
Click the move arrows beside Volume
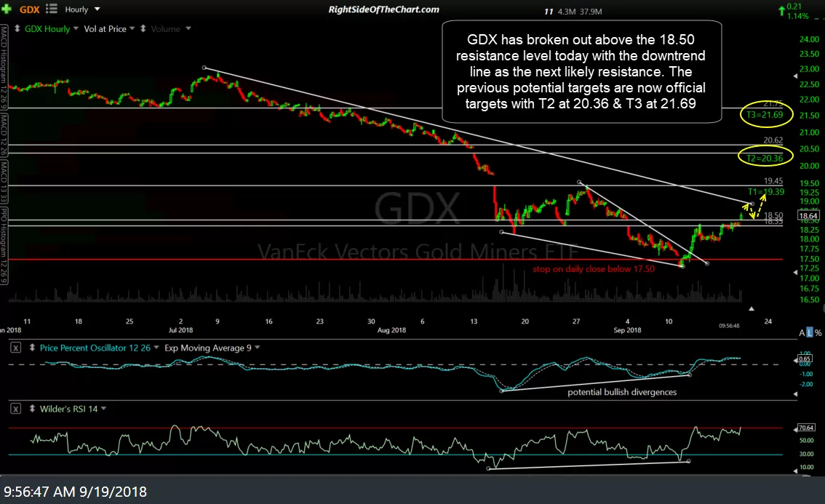[143, 28]
